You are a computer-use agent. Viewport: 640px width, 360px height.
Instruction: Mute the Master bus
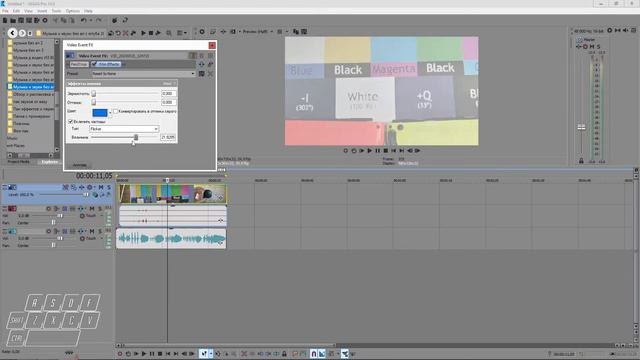click(x=592, y=47)
